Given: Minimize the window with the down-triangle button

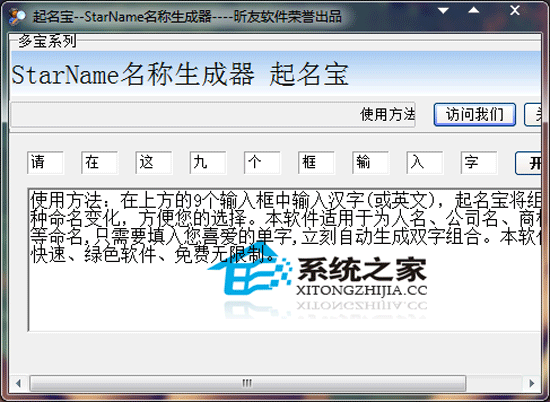Looking at the screenshot, I should click(443, 11).
